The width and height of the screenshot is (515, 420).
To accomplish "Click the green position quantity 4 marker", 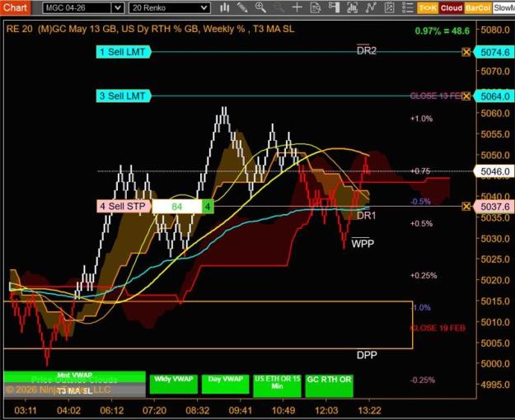I will pyautogui.click(x=208, y=207).
